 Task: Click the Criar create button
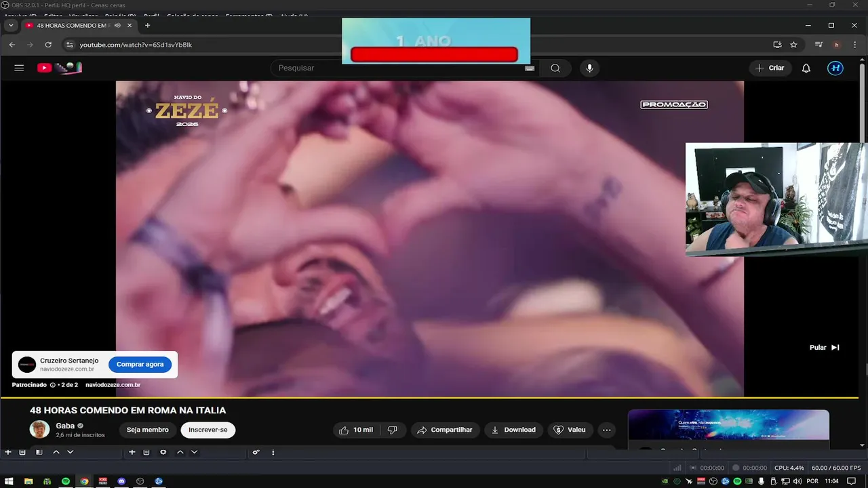[x=770, y=68]
